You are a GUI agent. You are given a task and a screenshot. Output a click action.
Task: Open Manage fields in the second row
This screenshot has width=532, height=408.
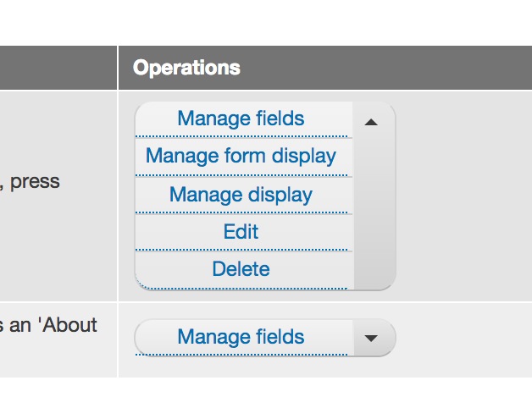[241, 337]
